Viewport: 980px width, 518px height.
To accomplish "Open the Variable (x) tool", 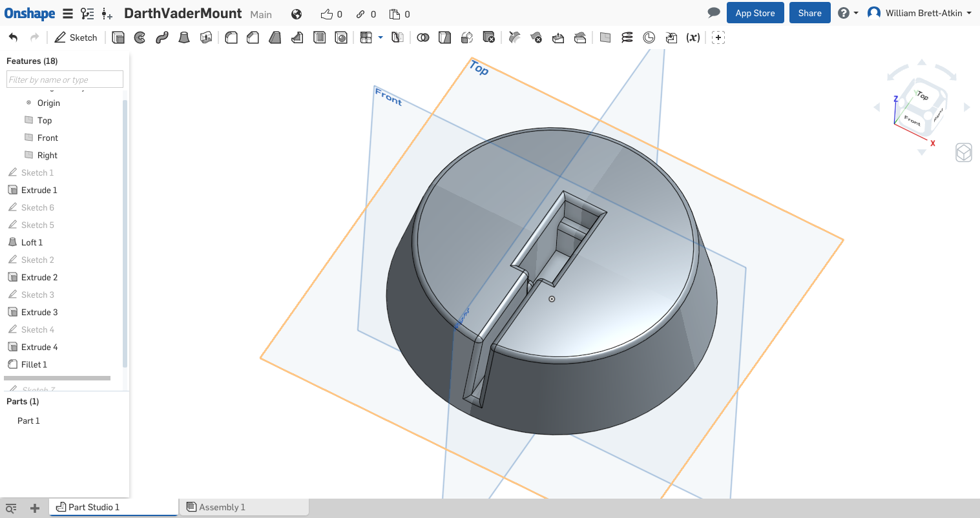I will tap(693, 37).
